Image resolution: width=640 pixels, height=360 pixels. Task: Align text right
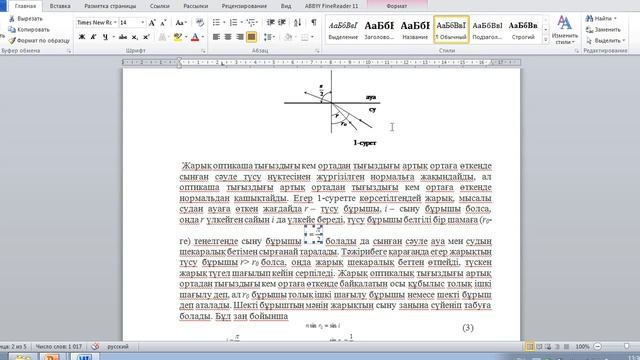240,37
